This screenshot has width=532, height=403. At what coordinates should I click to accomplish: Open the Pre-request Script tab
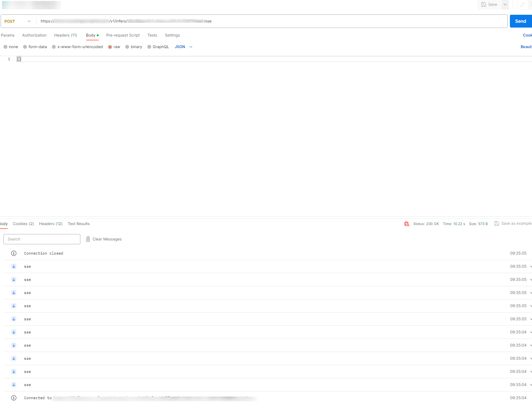123,35
